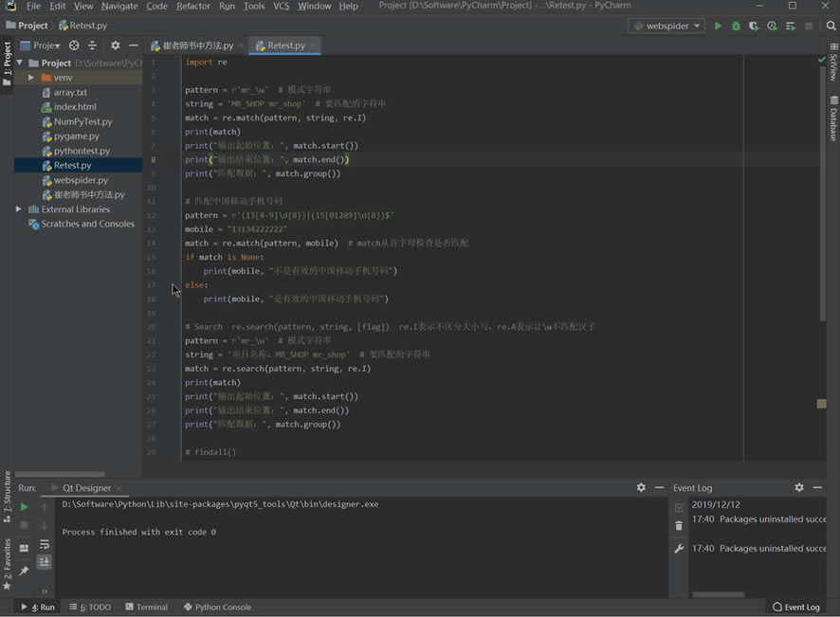Image resolution: width=840 pixels, height=617 pixels.
Task: Close the Retest.py editor tab
Action: click(x=314, y=45)
